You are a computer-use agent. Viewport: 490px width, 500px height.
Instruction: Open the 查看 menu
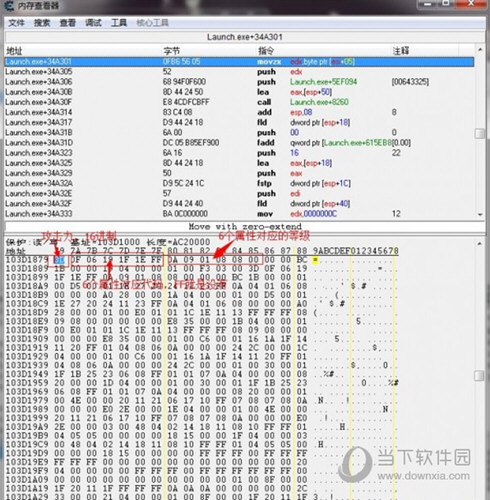tap(68, 23)
